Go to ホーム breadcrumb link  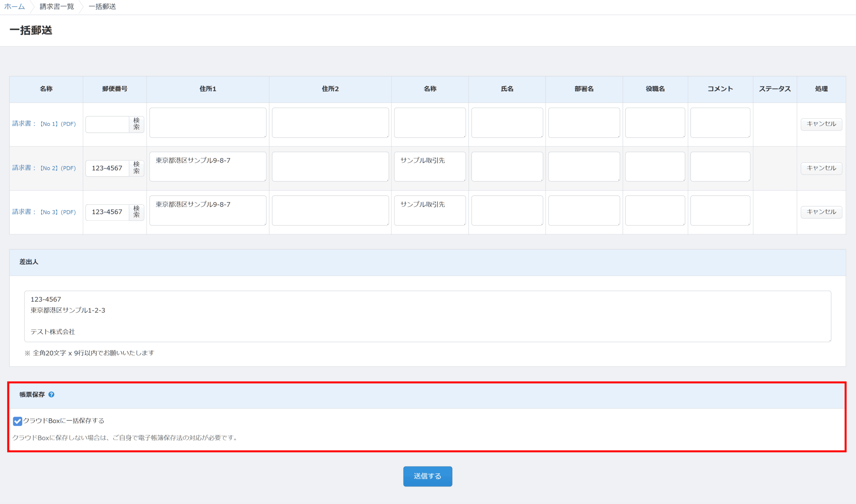[14, 6]
